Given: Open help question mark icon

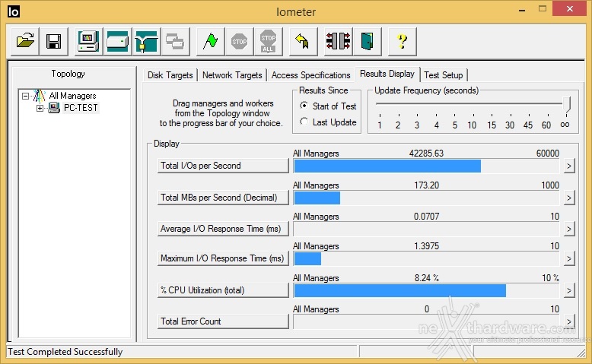Looking at the screenshot, I should (x=402, y=42).
